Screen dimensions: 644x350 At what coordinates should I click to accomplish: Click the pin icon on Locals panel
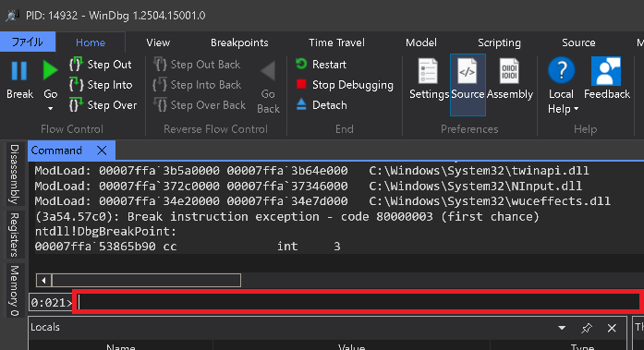click(587, 328)
